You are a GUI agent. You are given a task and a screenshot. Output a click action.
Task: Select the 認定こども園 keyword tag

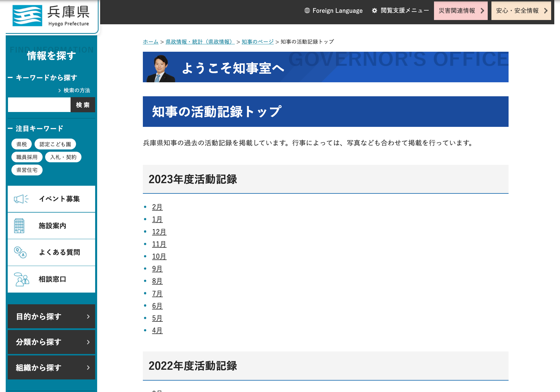coord(55,144)
